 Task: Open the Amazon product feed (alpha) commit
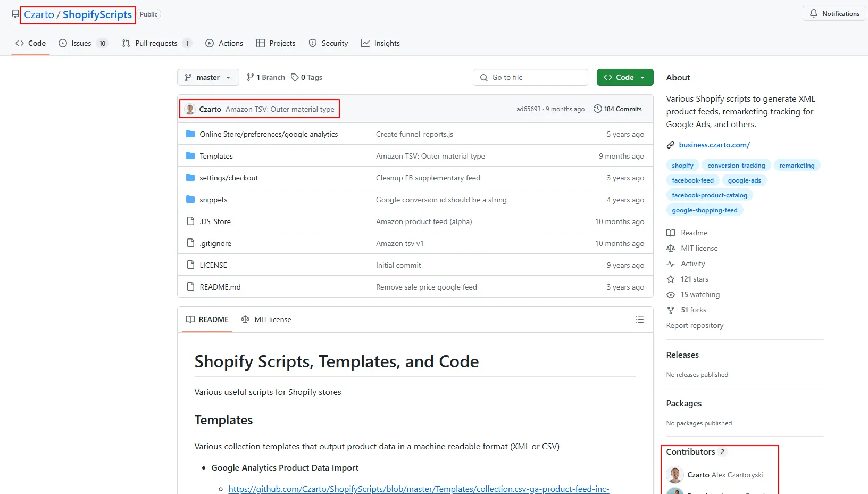(x=424, y=221)
